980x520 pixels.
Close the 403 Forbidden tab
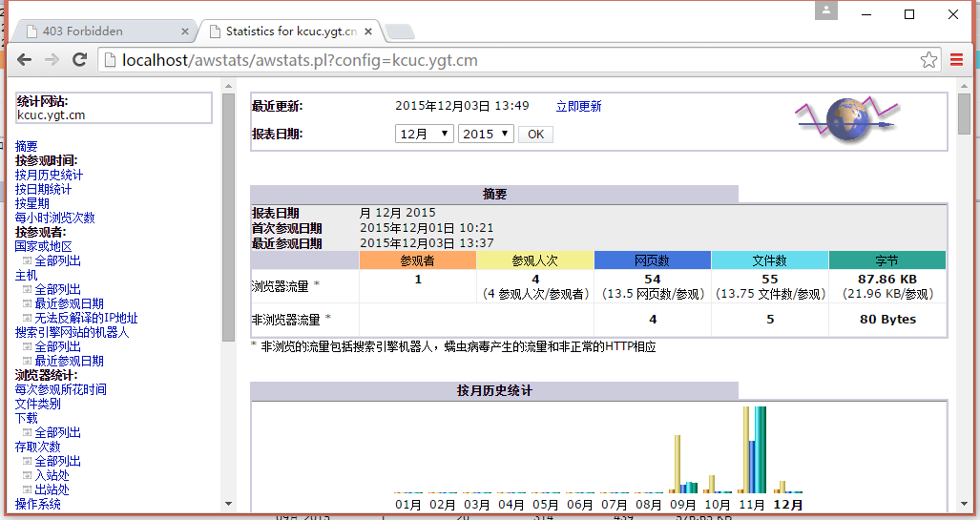pyautogui.click(x=183, y=31)
